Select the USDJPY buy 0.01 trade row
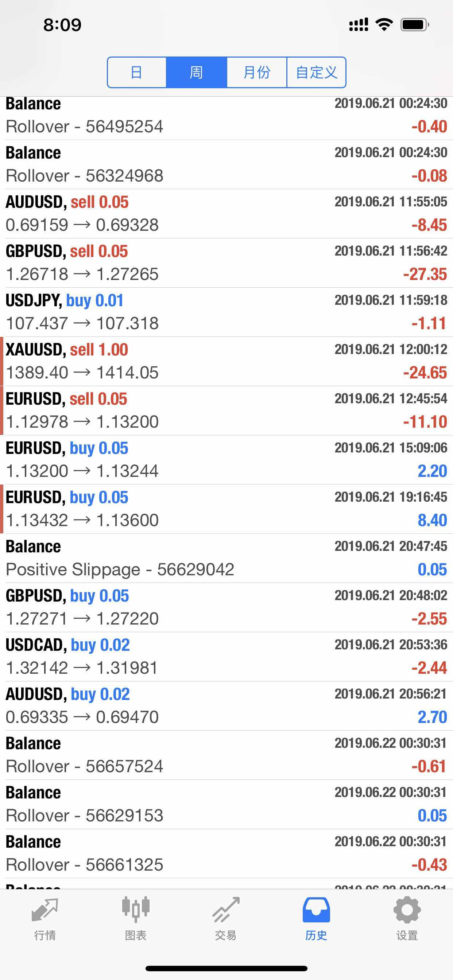453x980 pixels. click(x=226, y=312)
